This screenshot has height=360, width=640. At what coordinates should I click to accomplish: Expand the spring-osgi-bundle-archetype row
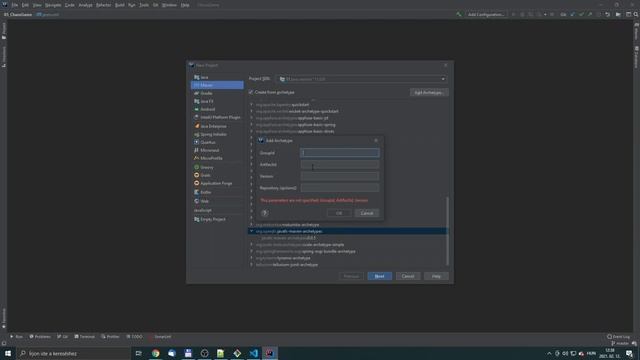pyautogui.click(x=251, y=251)
